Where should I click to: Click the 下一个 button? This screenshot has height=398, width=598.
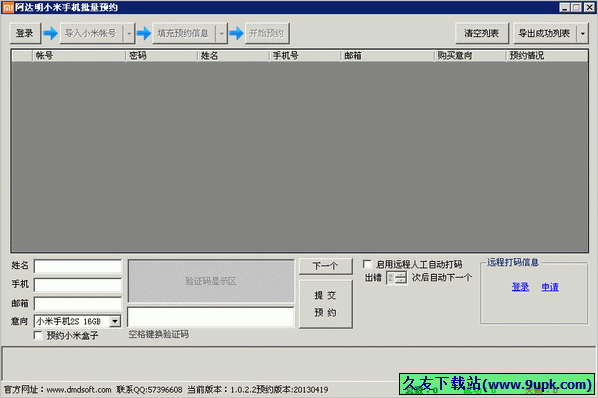click(x=326, y=266)
